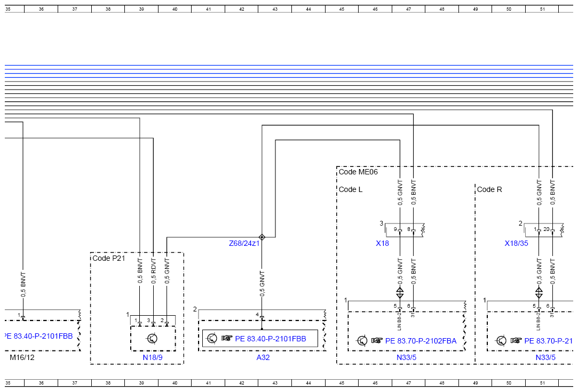Click the transistor symbol inside the N18/9 box
This screenshot has height=392, width=578.
152,339
